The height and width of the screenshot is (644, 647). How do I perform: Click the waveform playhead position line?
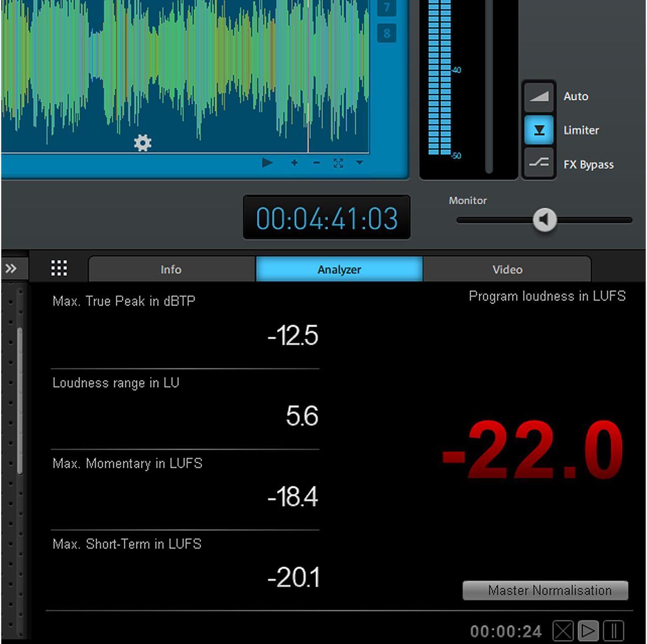[x=308, y=76]
